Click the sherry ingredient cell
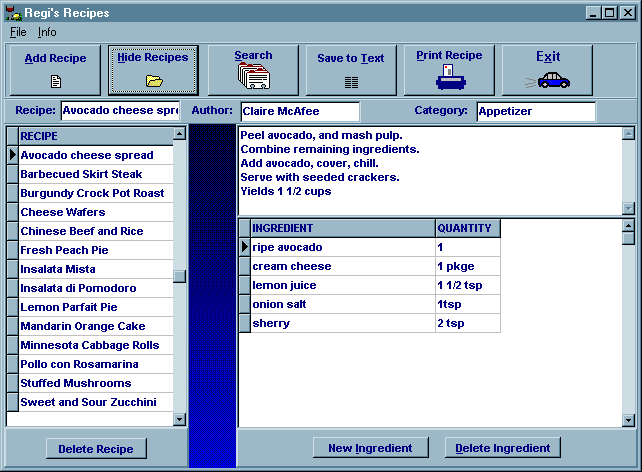 [343, 323]
